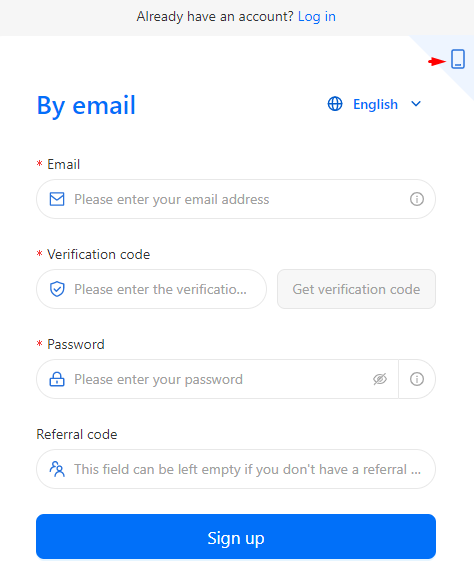Focus the password input field
Image resolution: width=474 pixels, height=569 pixels.
pos(217,379)
